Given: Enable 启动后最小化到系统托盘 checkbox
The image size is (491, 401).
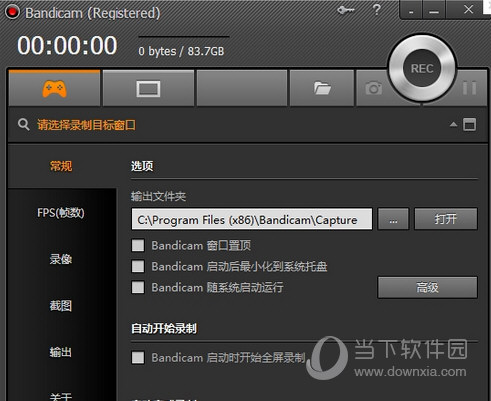Looking at the screenshot, I should (x=138, y=266).
